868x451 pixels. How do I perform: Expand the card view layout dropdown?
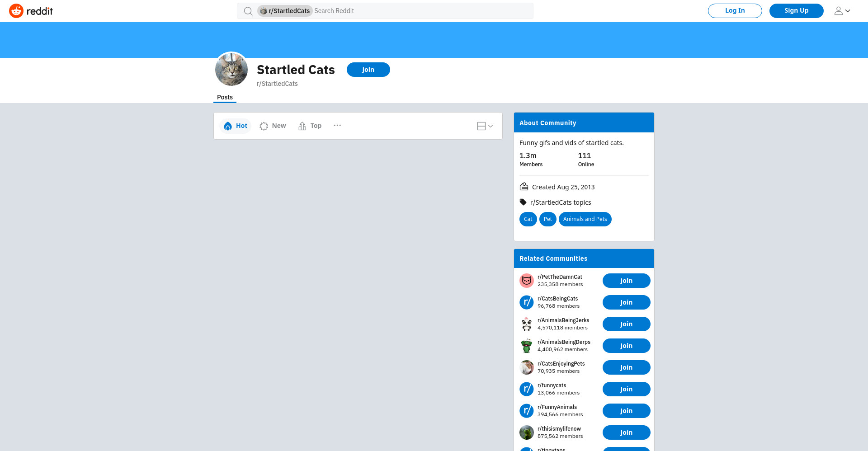pos(485,126)
